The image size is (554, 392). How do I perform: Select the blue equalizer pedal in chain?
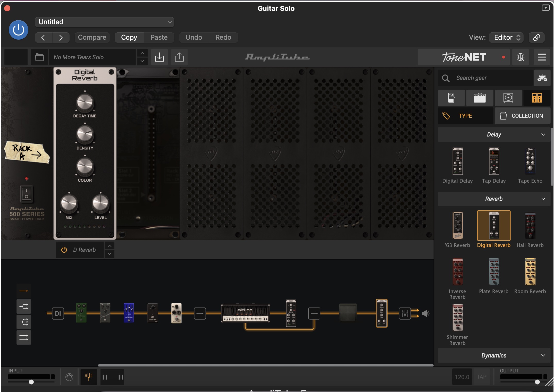tap(129, 313)
